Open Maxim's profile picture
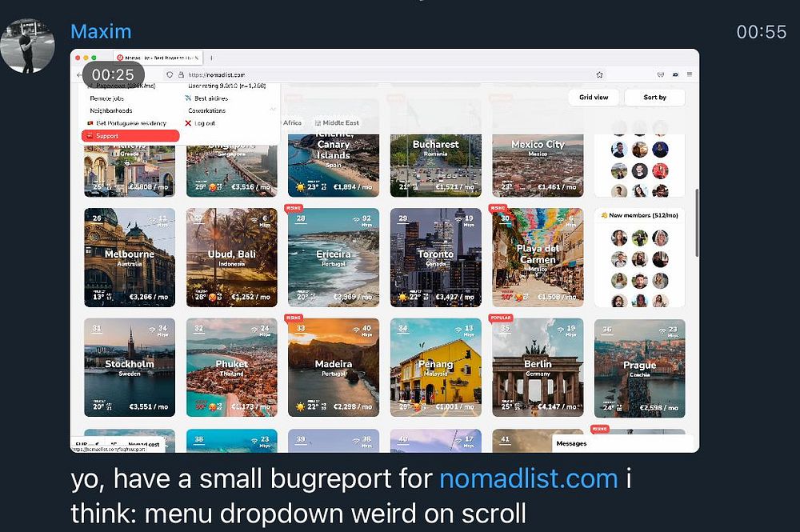 point(27,46)
